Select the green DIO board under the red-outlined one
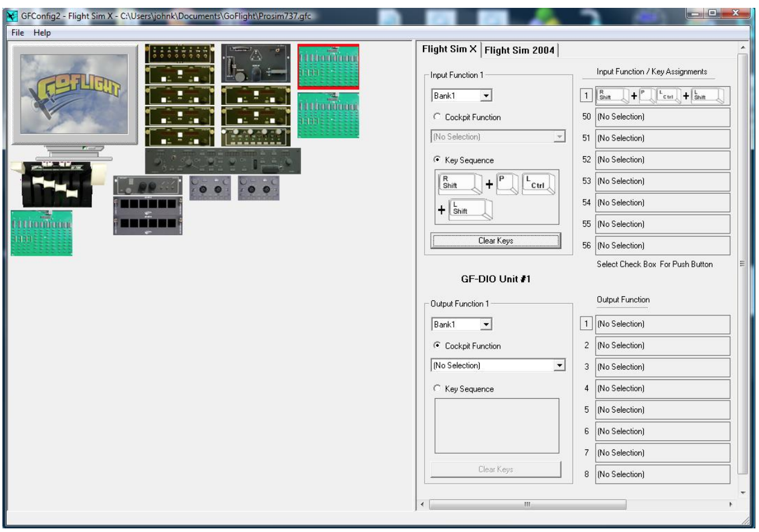The width and height of the screenshot is (759, 532). 328,115
